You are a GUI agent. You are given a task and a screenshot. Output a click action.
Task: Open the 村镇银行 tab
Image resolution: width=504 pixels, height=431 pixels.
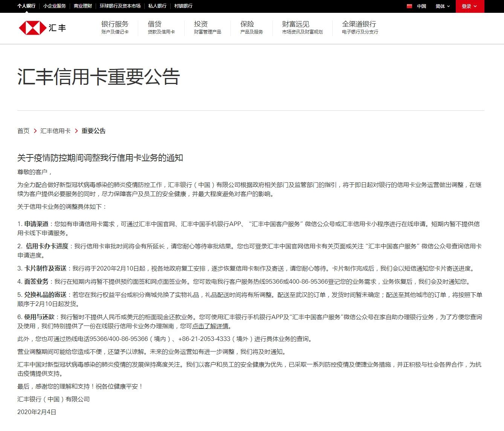tap(183, 6)
